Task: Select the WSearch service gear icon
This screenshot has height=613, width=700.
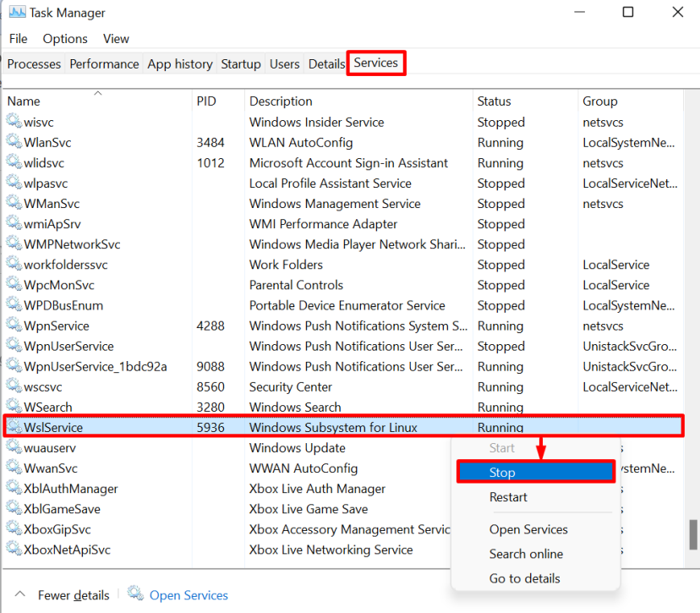Action: click(x=14, y=408)
